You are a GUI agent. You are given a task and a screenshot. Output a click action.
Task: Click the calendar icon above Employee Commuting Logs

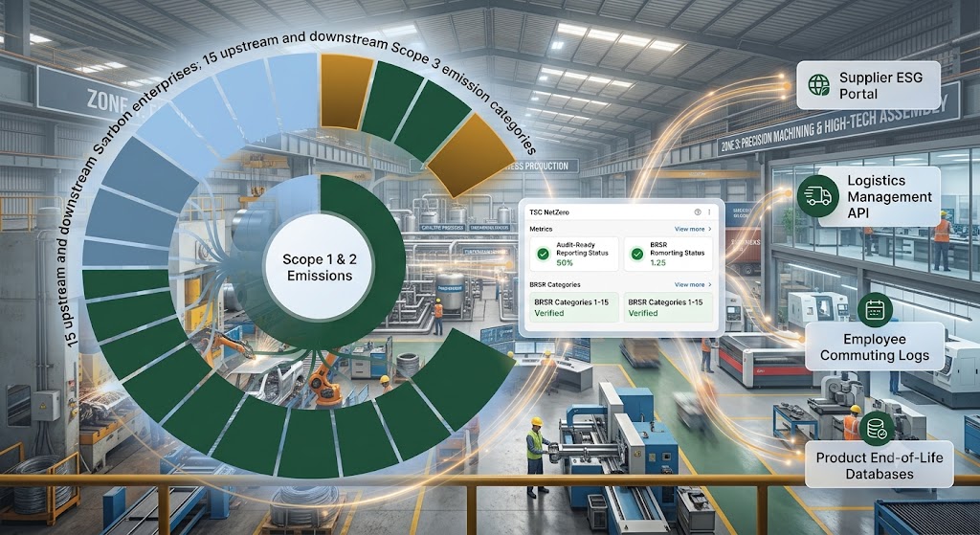click(875, 310)
